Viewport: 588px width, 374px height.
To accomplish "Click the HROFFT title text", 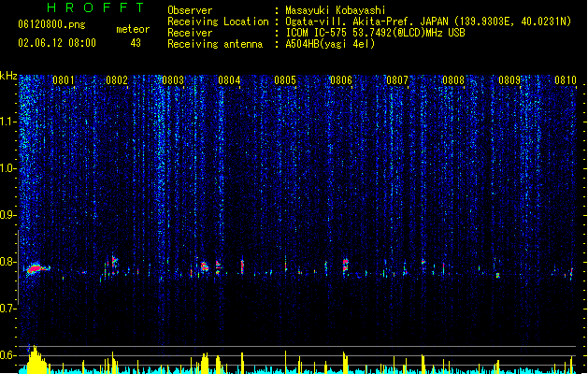I will [x=96, y=7].
